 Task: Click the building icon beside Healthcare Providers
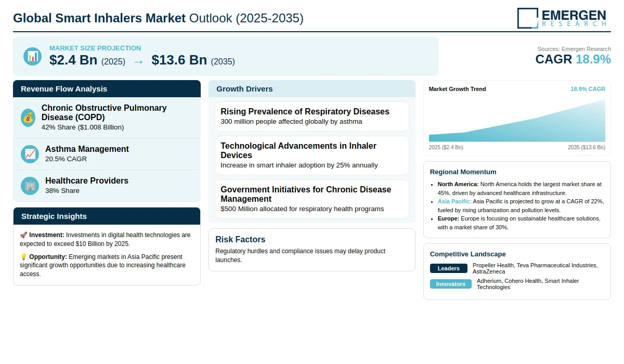tap(30, 186)
